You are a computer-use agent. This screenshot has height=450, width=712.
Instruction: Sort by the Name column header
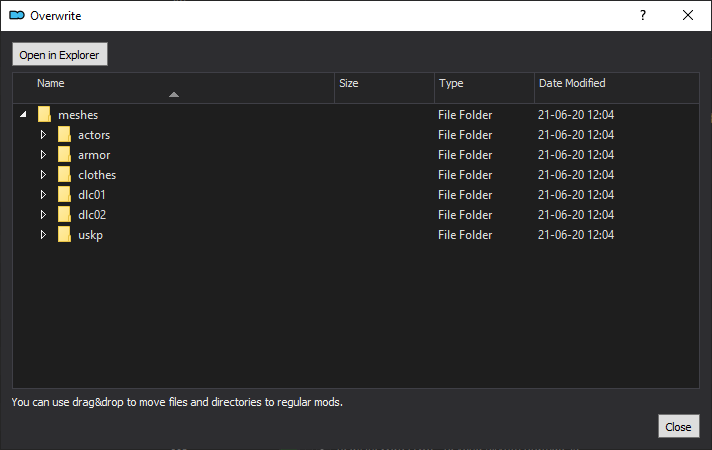[x=173, y=88]
